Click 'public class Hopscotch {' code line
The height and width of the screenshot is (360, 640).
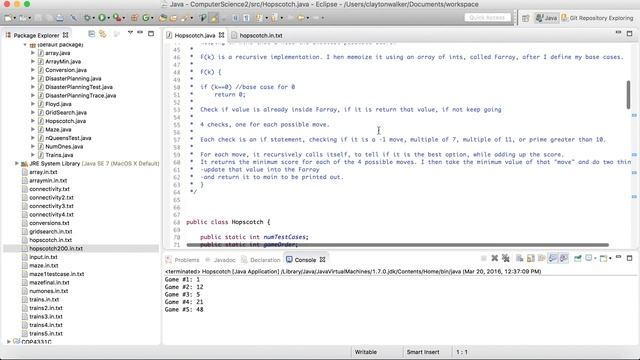[x=228, y=222]
